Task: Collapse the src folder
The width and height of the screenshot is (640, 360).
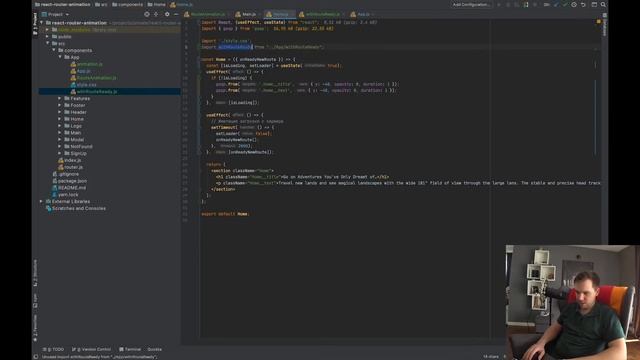Action: tap(47, 43)
